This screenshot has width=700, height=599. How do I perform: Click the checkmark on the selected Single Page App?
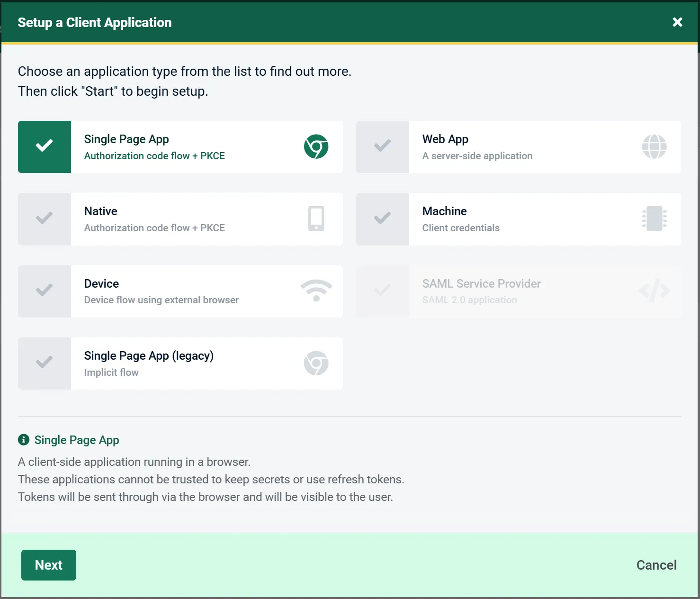(44, 146)
